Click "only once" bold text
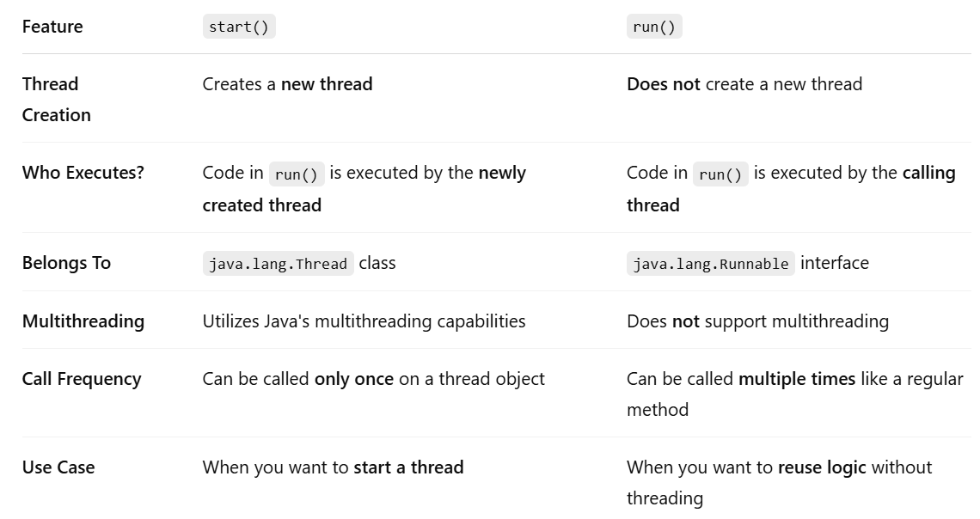The image size is (980, 519). click(354, 379)
